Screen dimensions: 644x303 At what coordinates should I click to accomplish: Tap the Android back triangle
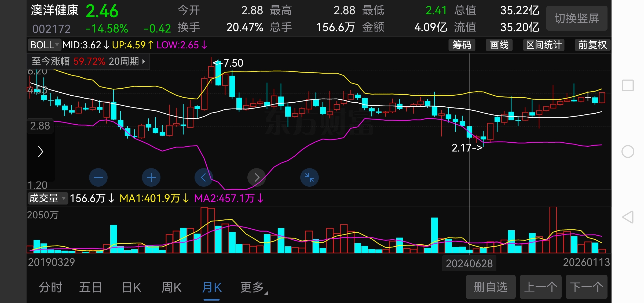628,217
